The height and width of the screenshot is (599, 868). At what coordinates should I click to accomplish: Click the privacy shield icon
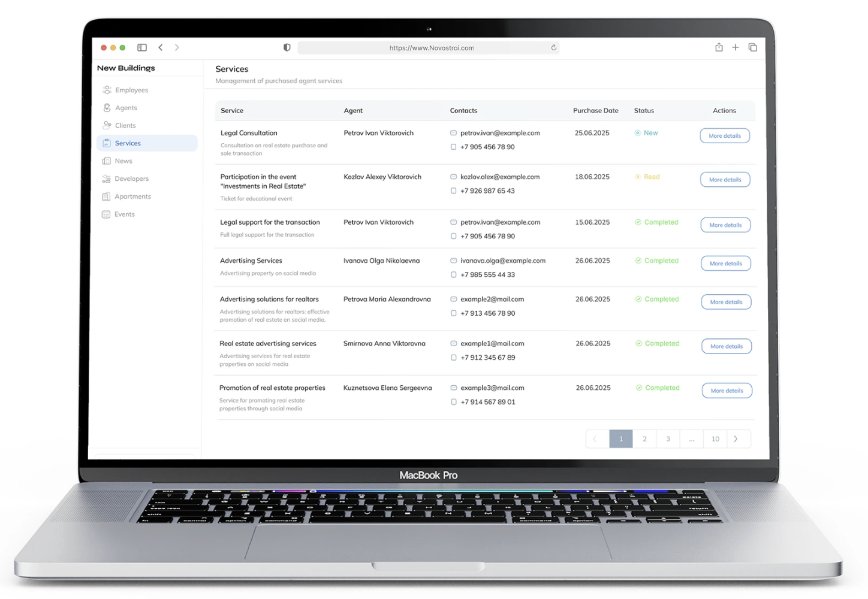click(287, 47)
